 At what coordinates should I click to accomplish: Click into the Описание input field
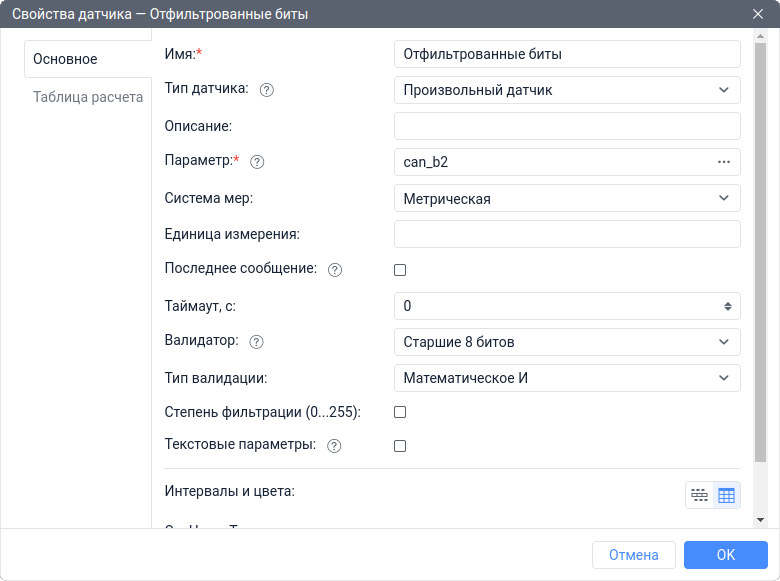point(567,126)
